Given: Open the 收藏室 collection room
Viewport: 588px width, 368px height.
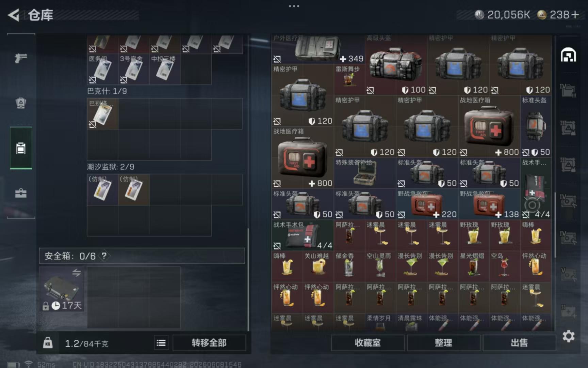Looking at the screenshot, I should pyautogui.click(x=368, y=343).
